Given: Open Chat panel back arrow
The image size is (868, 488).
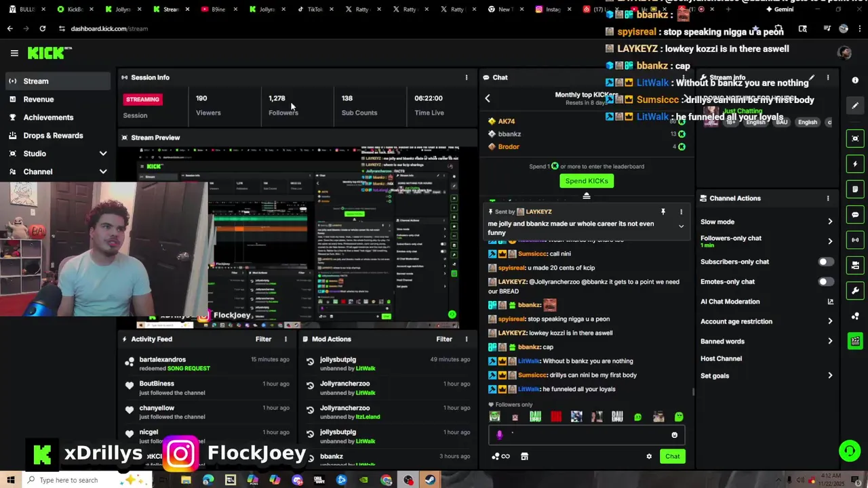Looking at the screenshot, I should pos(487,98).
